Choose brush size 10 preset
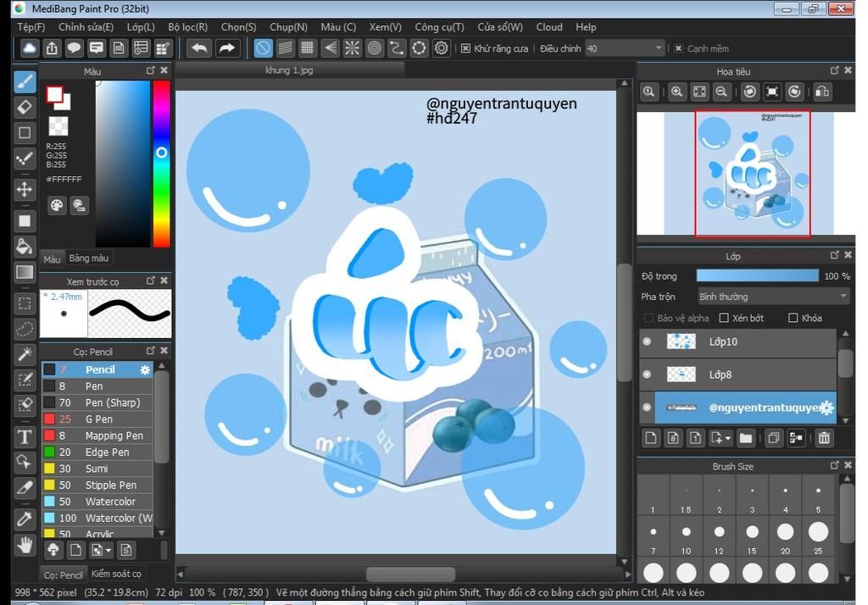The image size is (868, 605). pyautogui.click(x=686, y=537)
